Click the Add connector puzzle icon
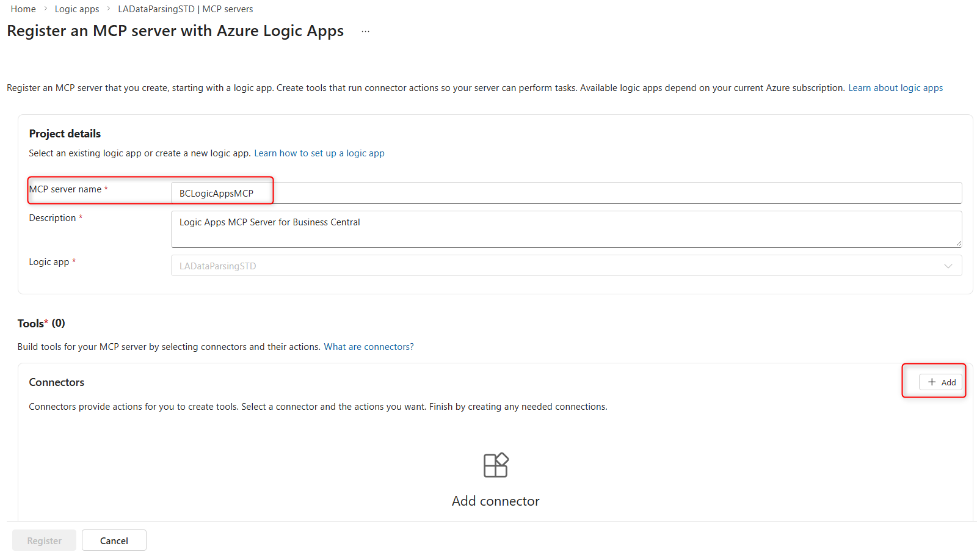The height and width of the screenshot is (560, 977). click(495, 465)
